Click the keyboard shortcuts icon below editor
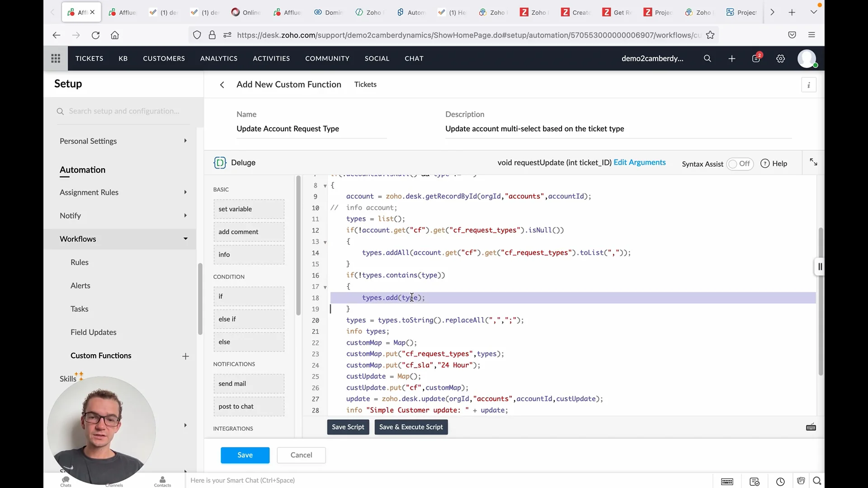This screenshot has height=488, width=868. point(811,427)
